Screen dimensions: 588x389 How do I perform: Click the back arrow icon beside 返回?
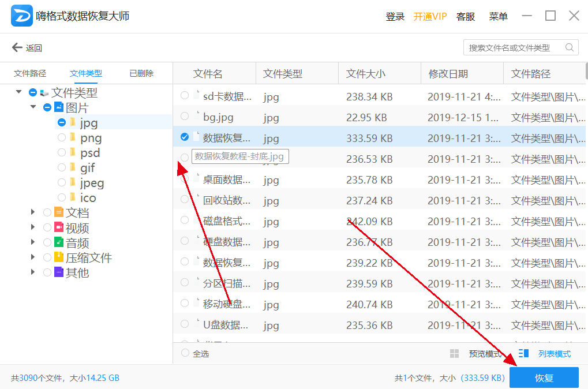point(17,47)
